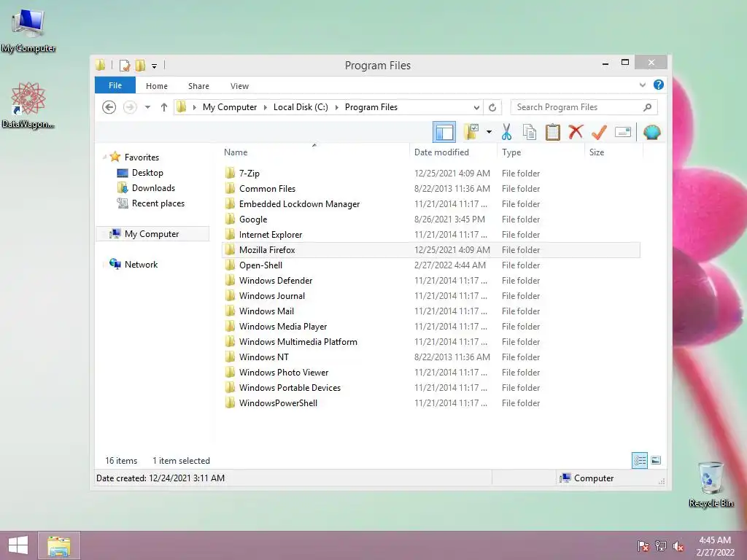Click the folder options toolbar icon
Screen dimensions: 747x560
click(x=471, y=132)
